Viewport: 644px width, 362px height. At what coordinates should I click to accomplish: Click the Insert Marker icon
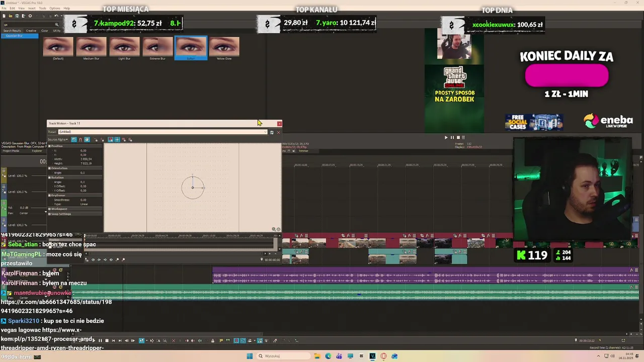pyautogui.click(x=221, y=340)
